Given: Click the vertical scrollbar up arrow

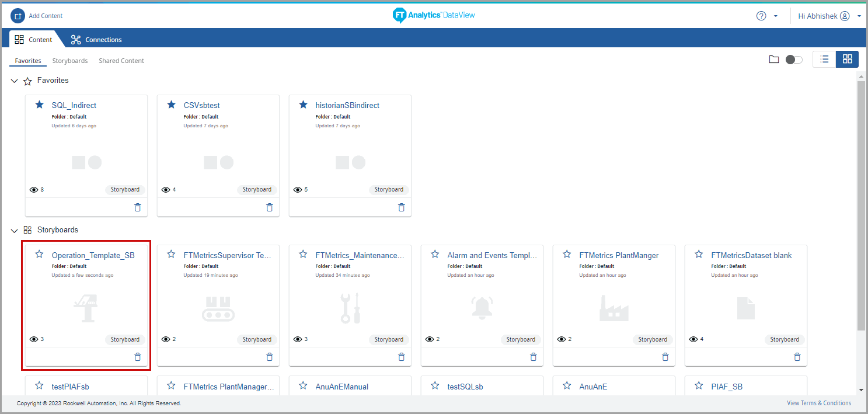Looking at the screenshot, I should (861, 76).
